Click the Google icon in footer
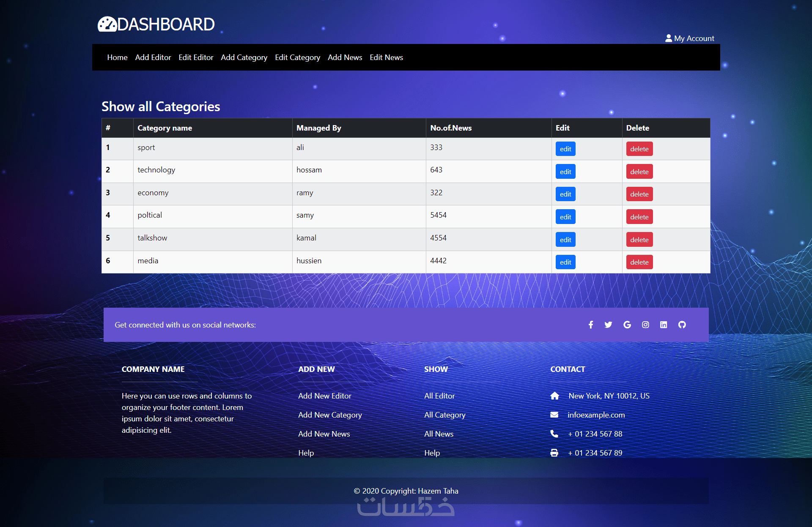 [627, 325]
